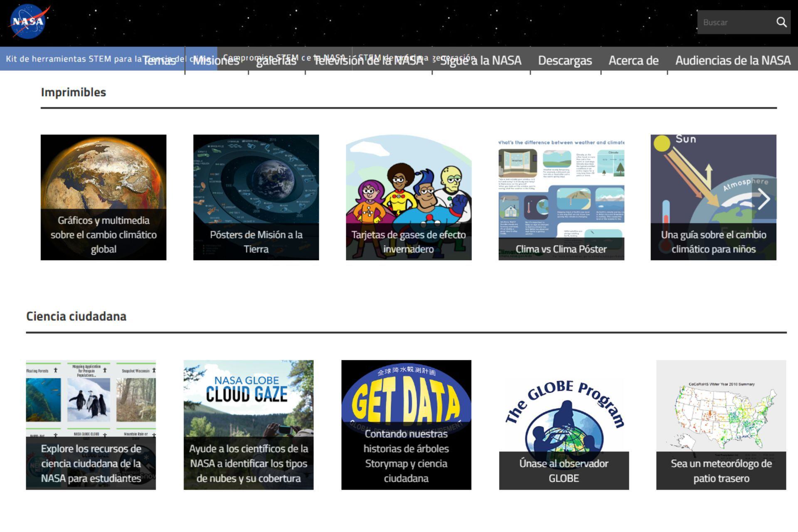Click the search magnifier icon
798x532 pixels.
[781, 22]
